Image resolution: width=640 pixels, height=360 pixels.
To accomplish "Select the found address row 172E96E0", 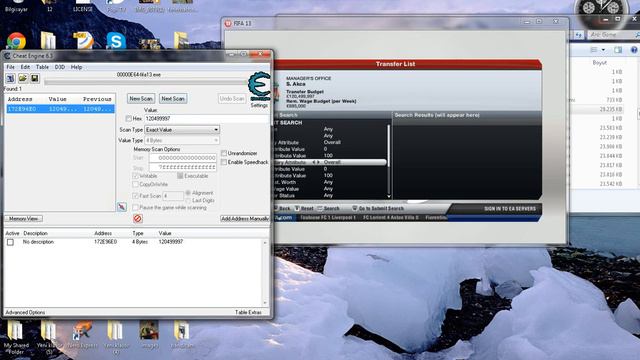I will [60, 109].
